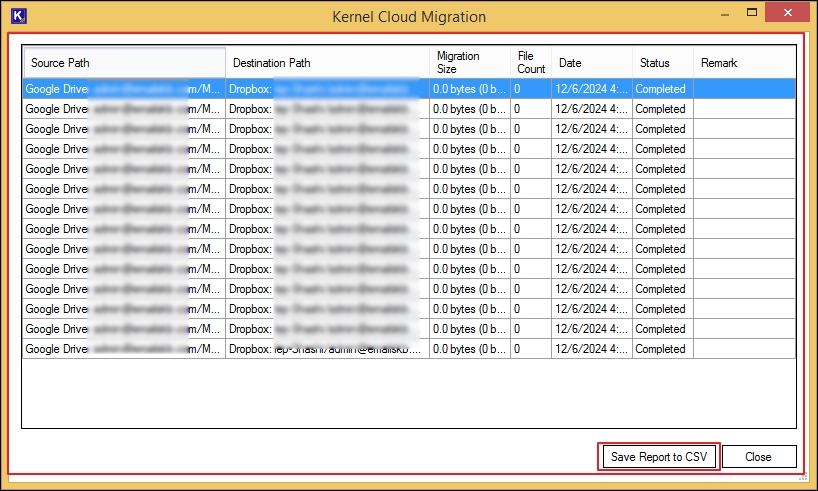Close window using red X button
818x491 pixels.
[x=787, y=13]
